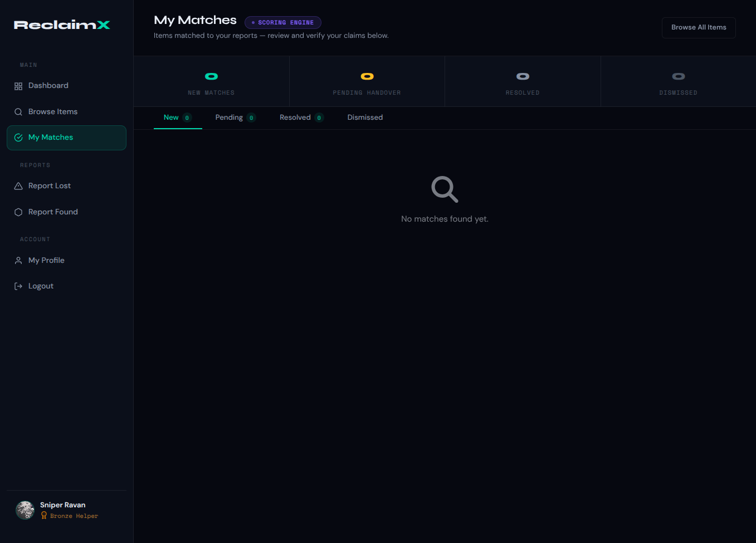Switch to the Dismissed tab
This screenshot has height=543, width=756.
(x=365, y=118)
